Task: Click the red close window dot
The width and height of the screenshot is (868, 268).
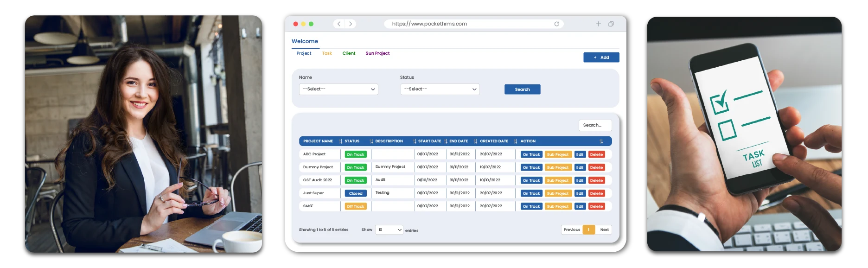Action: (x=295, y=24)
